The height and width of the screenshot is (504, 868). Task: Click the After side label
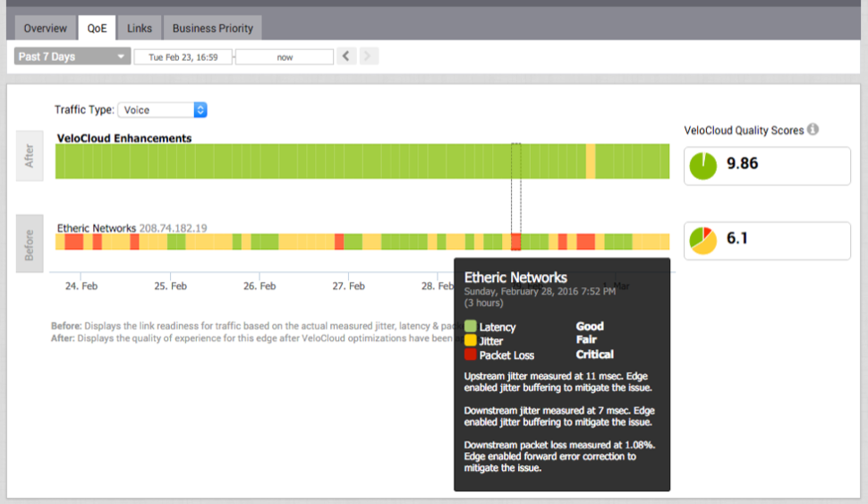coord(30,156)
